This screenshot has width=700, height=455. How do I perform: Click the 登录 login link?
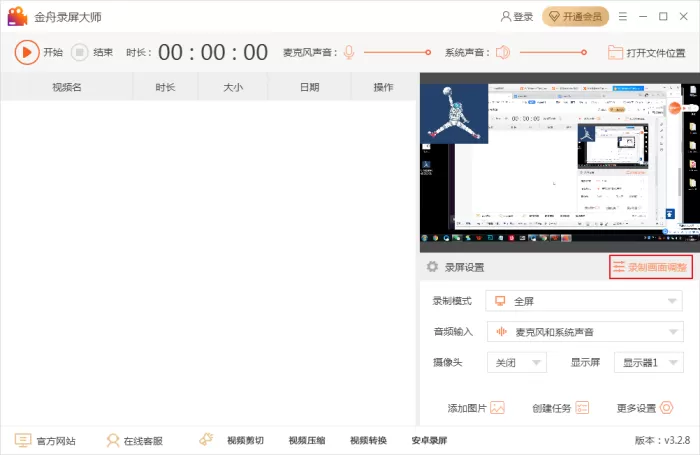[x=517, y=17]
